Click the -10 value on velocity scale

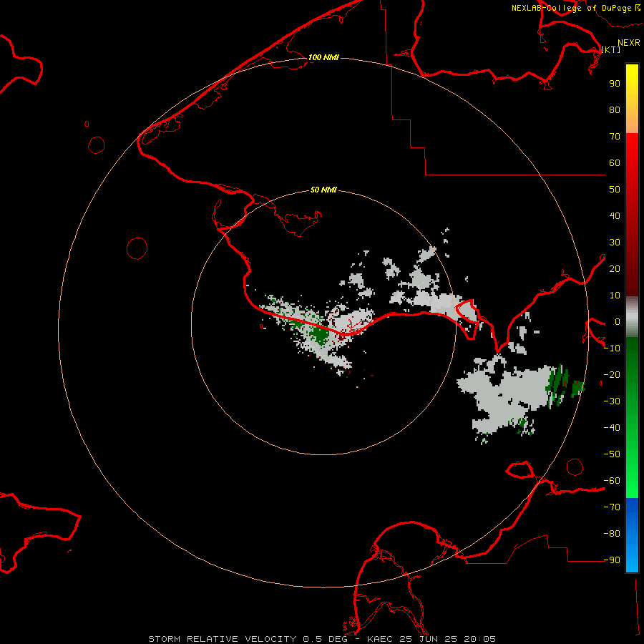click(x=612, y=348)
